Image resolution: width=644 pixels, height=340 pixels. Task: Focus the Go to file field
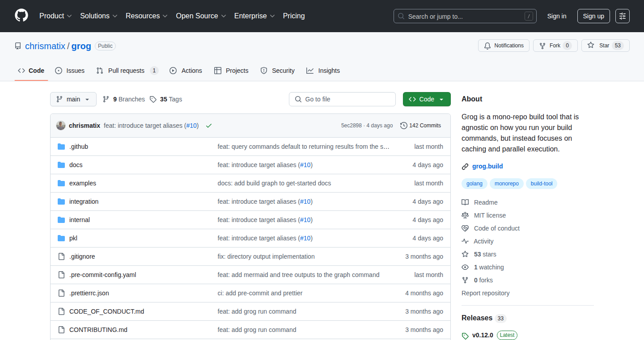click(x=342, y=99)
